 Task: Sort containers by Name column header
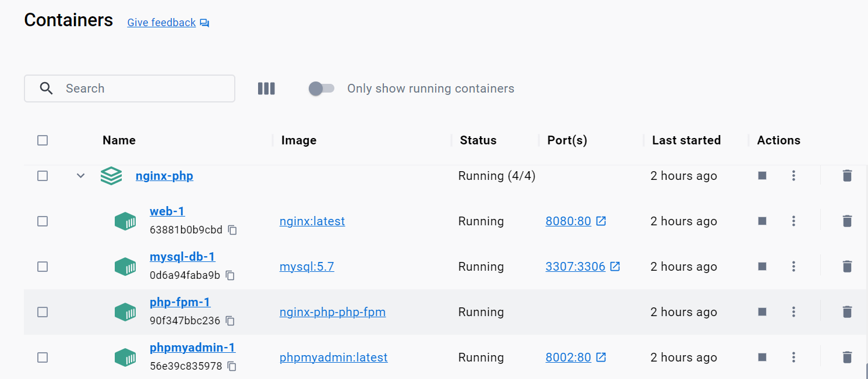(x=119, y=140)
